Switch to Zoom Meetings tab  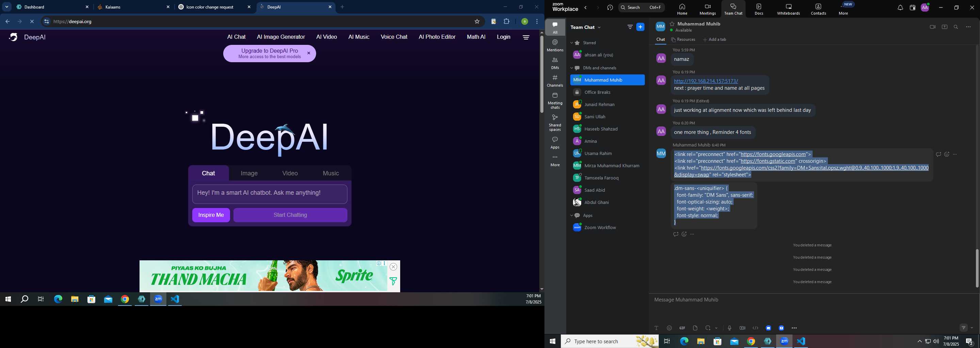708,9
